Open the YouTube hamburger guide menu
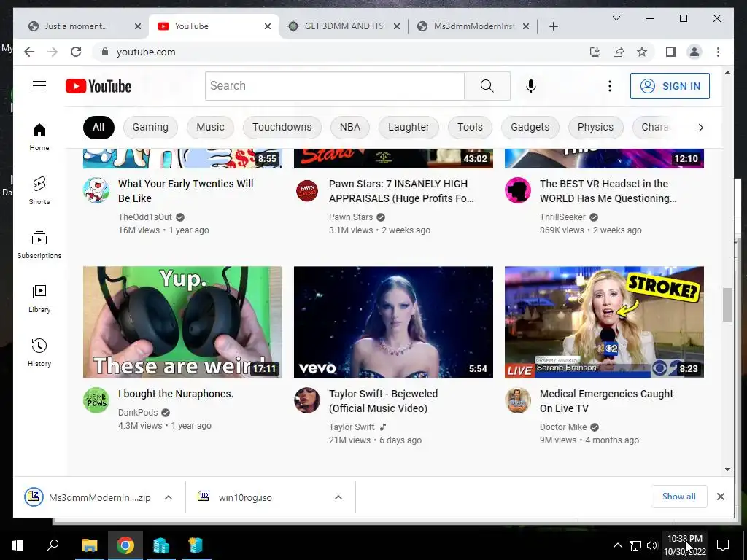The height and width of the screenshot is (560, 747). (39, 86)
